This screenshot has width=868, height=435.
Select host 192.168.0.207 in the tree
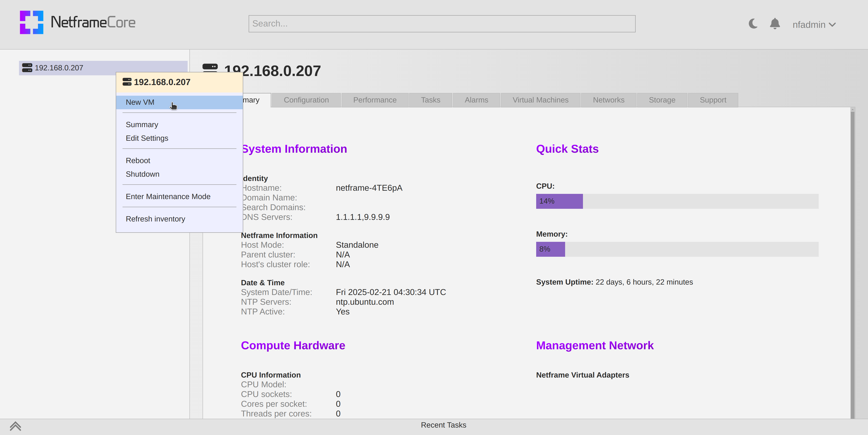[x=103, y=68]
